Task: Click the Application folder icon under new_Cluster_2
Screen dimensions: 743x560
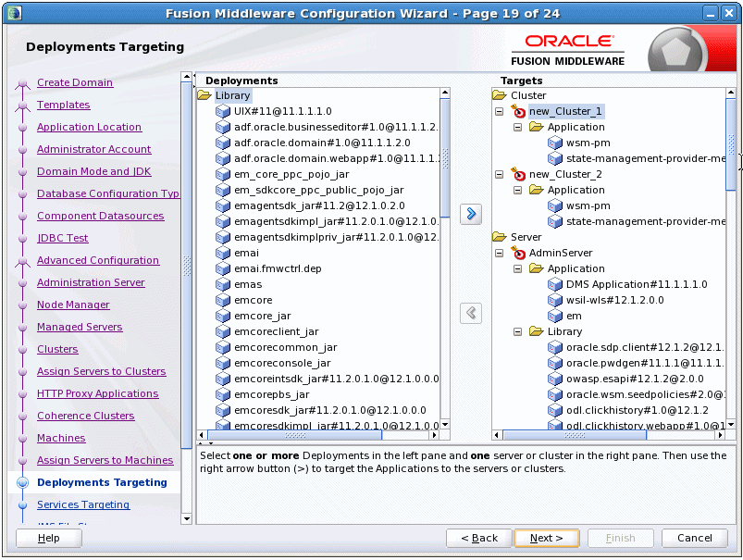Action: 537,190
